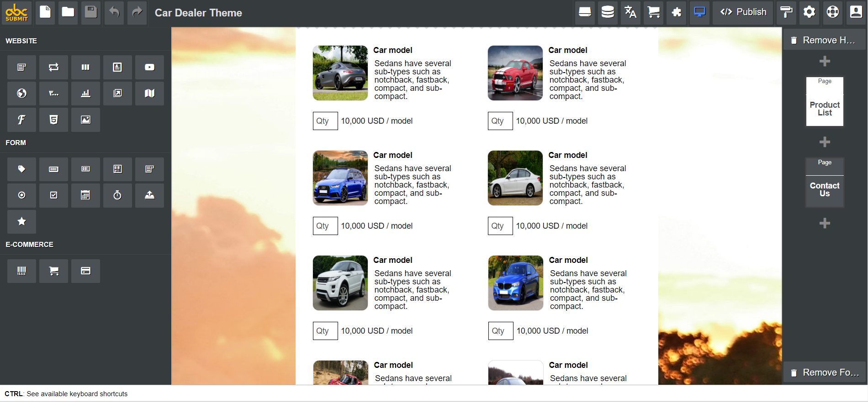Add the credit card payment element
This screenshot has width=868, height=403.
[x=85, y=271]
